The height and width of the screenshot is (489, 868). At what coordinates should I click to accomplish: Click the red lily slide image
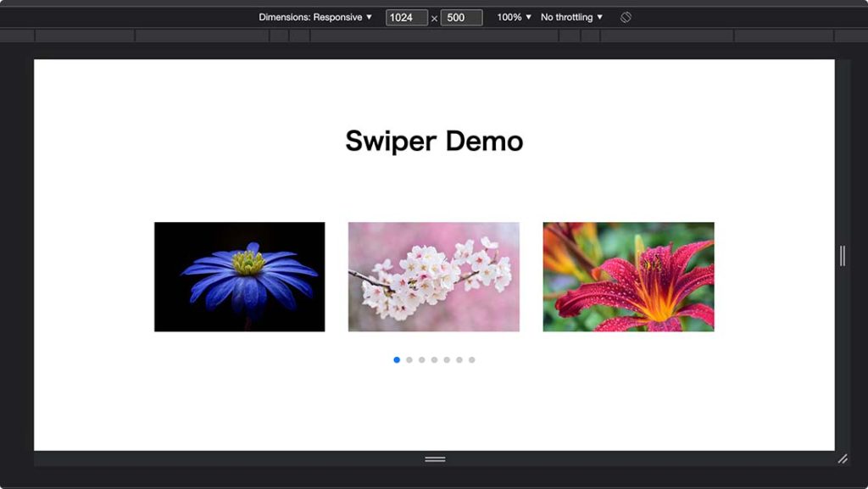pos(629,278)
